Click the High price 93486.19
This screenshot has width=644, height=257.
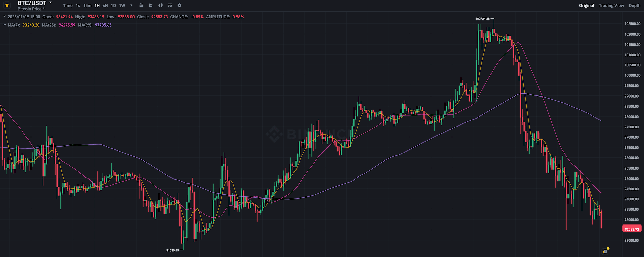point(96,17)
